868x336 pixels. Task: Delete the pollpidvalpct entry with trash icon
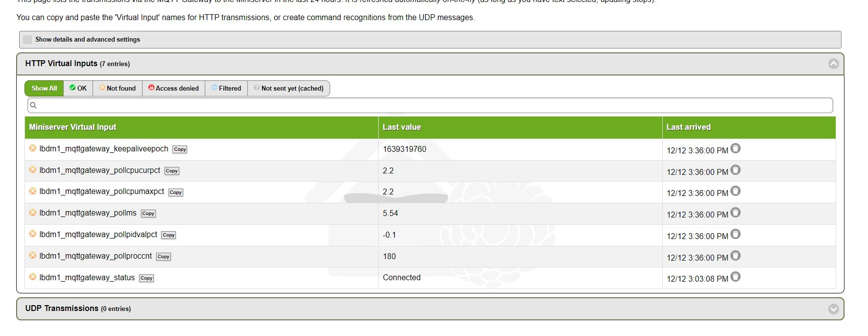[x=735, y=234]
